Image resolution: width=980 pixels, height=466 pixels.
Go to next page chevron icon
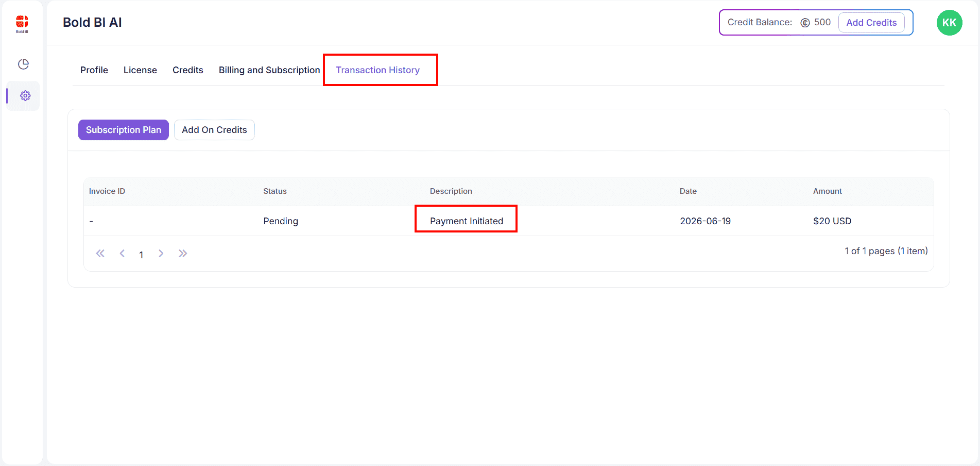tap(161, 253)
